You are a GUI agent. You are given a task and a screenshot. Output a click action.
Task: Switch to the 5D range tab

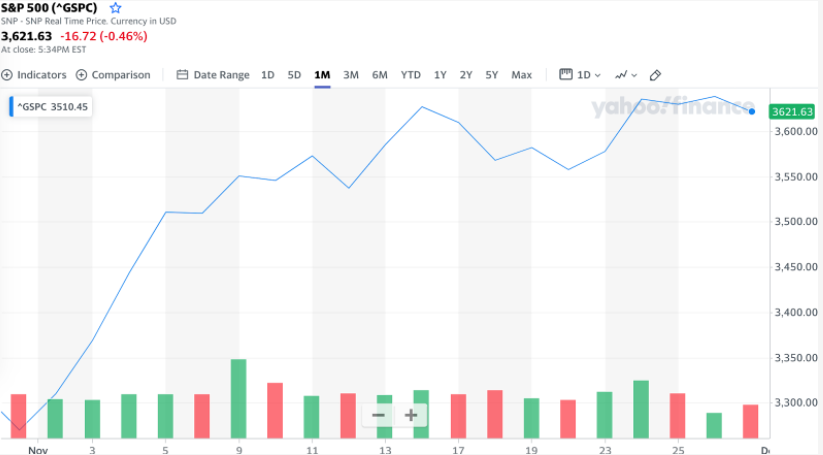click(x=294, y=75)
